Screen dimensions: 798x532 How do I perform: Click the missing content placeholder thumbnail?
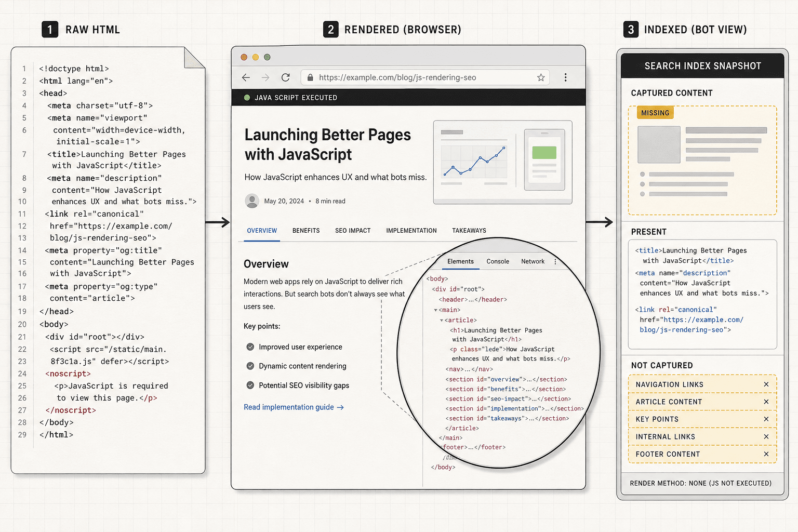click(659, 144)
